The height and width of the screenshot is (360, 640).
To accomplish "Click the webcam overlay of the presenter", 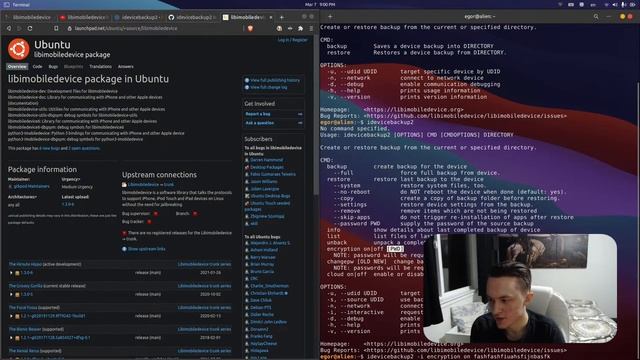I will point(520,288).
